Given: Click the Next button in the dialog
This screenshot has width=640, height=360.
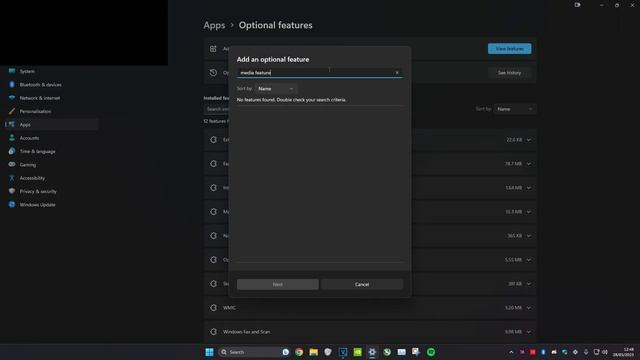Looking at the screenshot, I should tap(278, 284).
